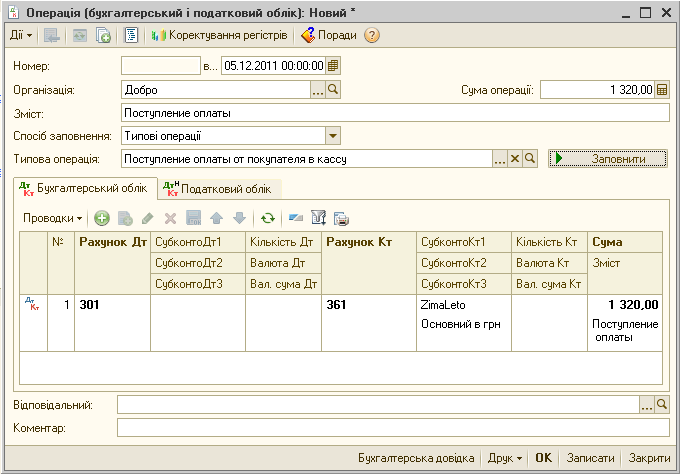Click the copy row icon
680x474 pixels.
pyautogui.click(x=125, y=218)
